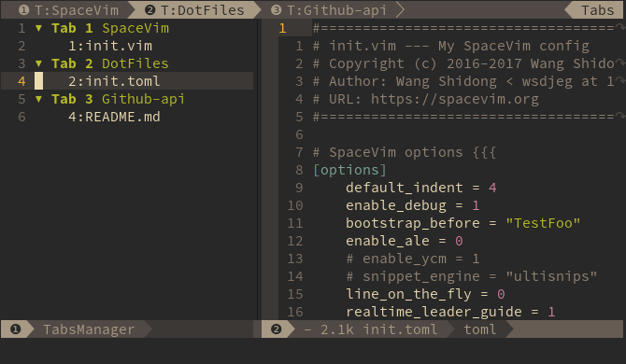Open 4:README.md entry in tabs manager

(x=114, y=117)
